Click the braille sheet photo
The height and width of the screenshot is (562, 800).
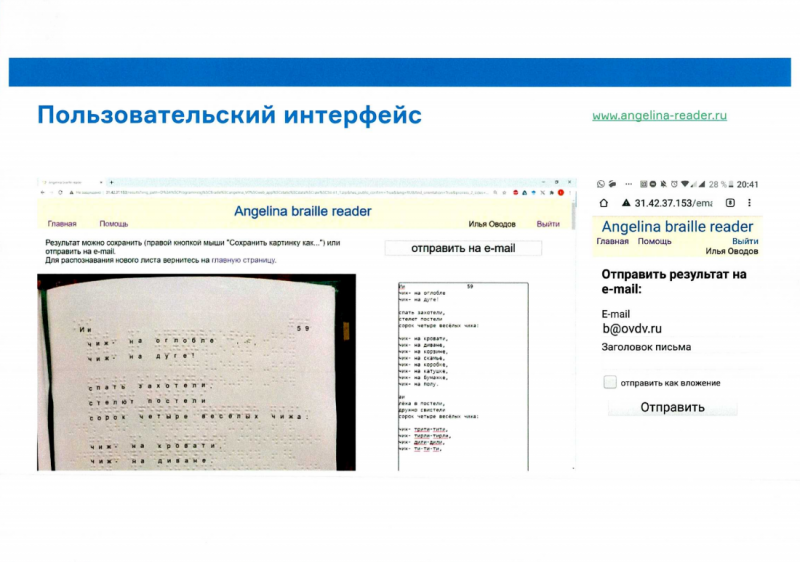pos(196,371)
